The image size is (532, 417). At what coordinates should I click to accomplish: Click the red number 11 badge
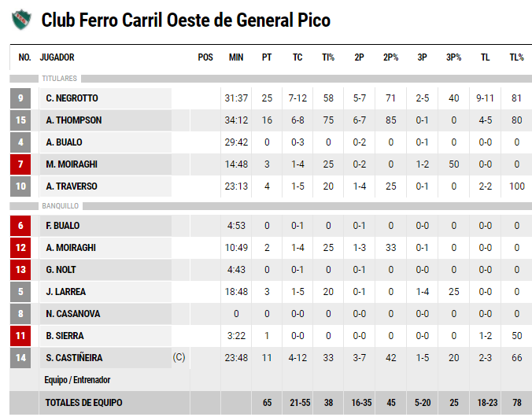pyautogui.click(x=20, y=336)
